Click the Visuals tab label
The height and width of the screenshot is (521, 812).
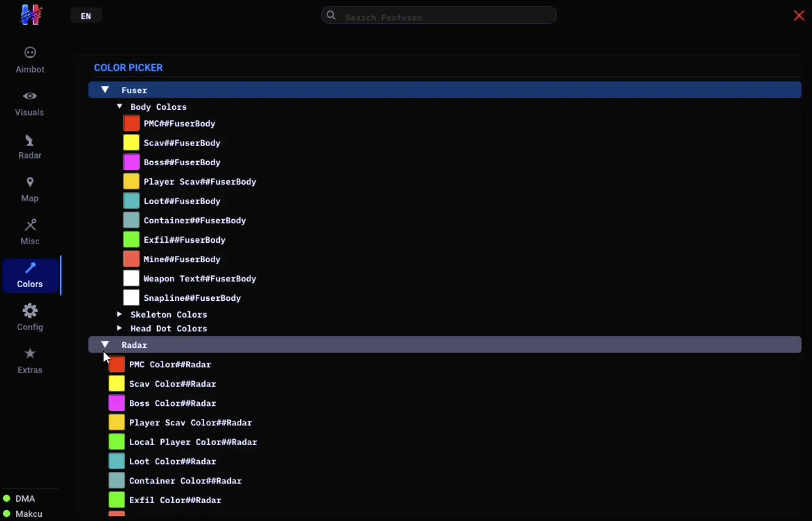tap(29, 112)
